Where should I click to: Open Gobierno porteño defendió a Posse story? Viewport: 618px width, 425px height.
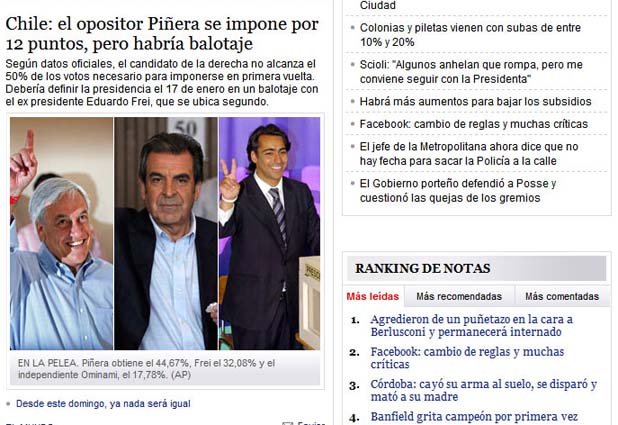point(458,190)
